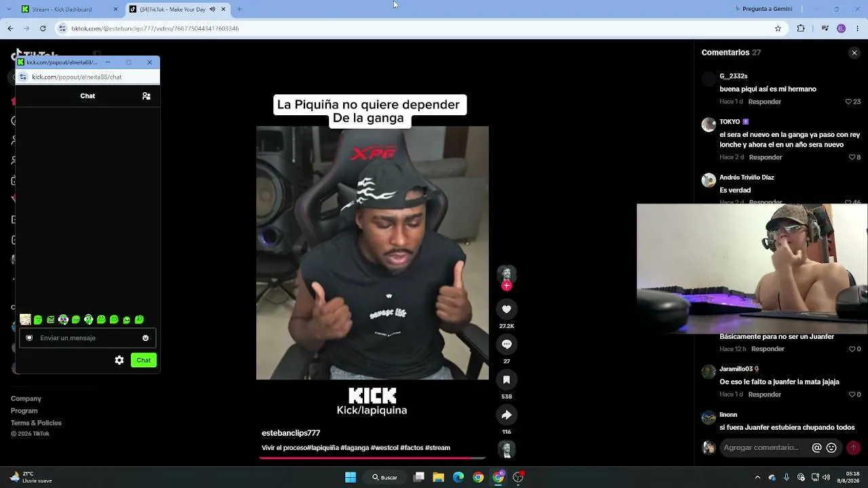Open Kick chat settings gear
868x488 pixels.
click(x=119, y=361)
